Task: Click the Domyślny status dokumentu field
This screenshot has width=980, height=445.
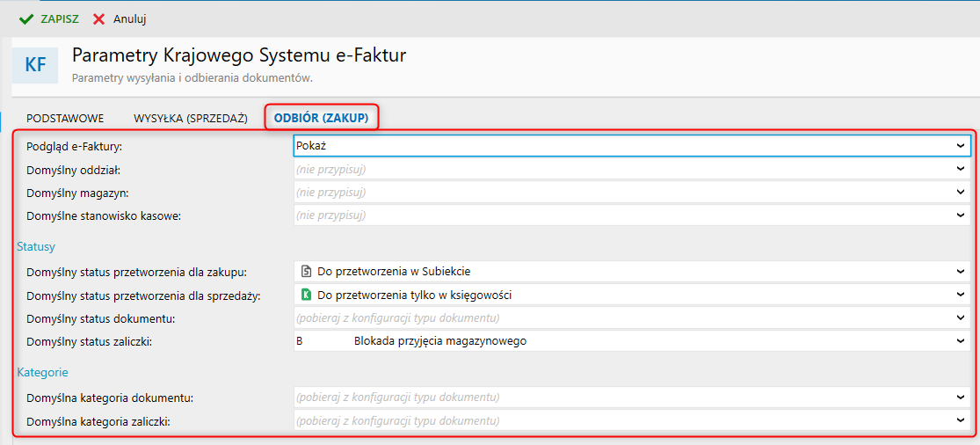Action: (624, 318)
